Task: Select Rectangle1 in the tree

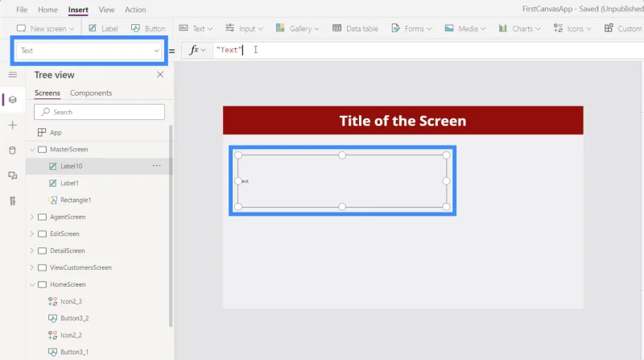Action: (x=76, y=200)
